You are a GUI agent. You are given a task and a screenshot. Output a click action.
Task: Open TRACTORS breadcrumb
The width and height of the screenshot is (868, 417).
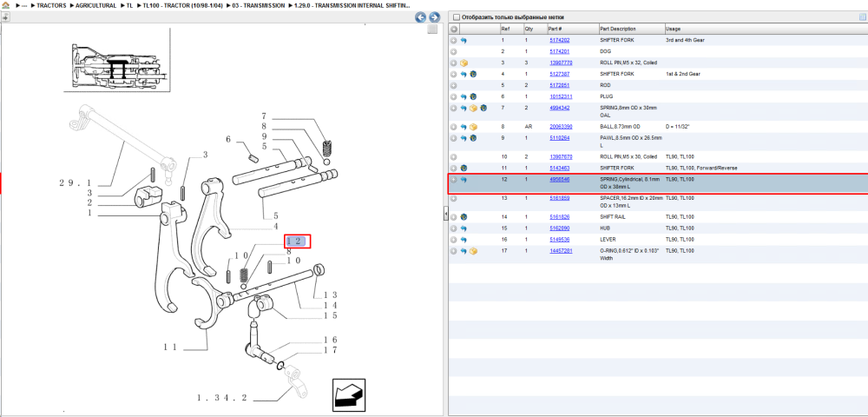coord(51,5)
